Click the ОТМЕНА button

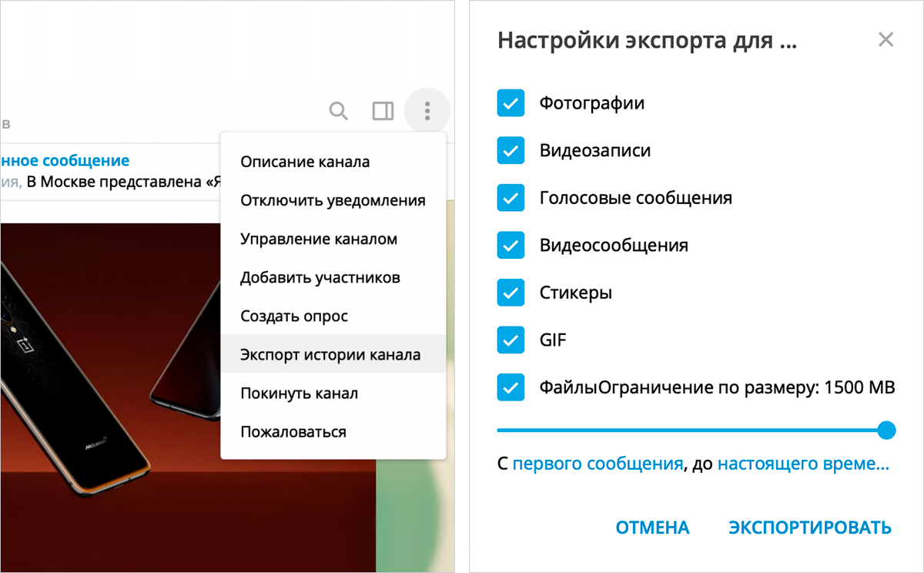point(652,528)
